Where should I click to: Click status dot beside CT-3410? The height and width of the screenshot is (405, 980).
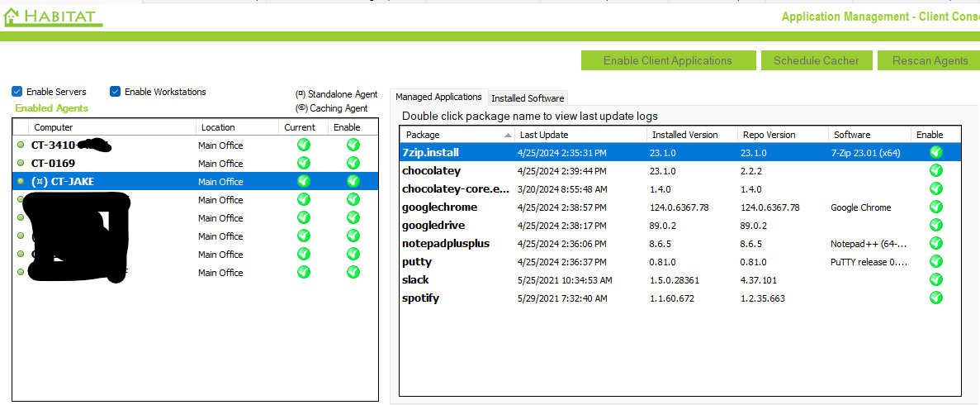coord(21,145)
